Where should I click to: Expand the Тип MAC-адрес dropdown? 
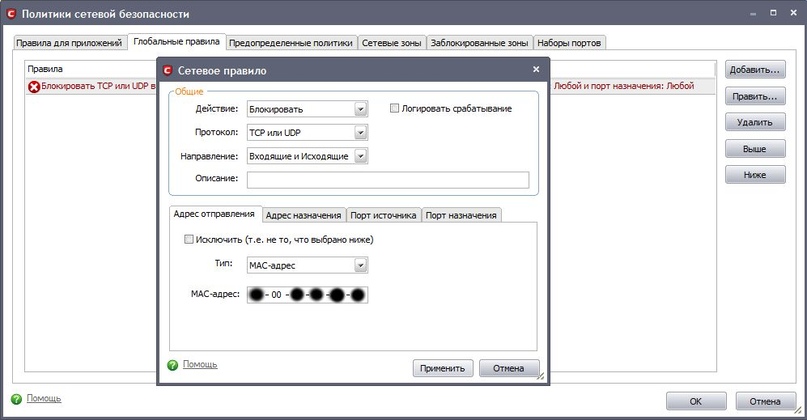point(361,266)
